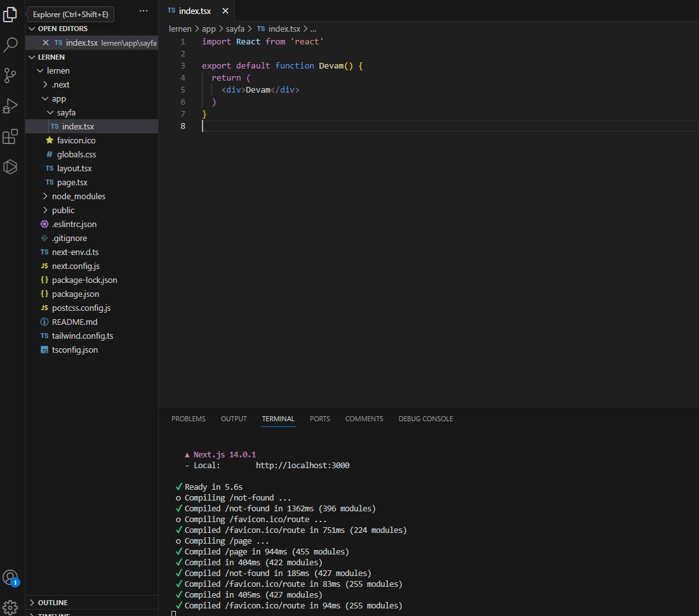Open tailwind.config.ts file
This screenshot has height=616, width=699.
click(92, 336)
